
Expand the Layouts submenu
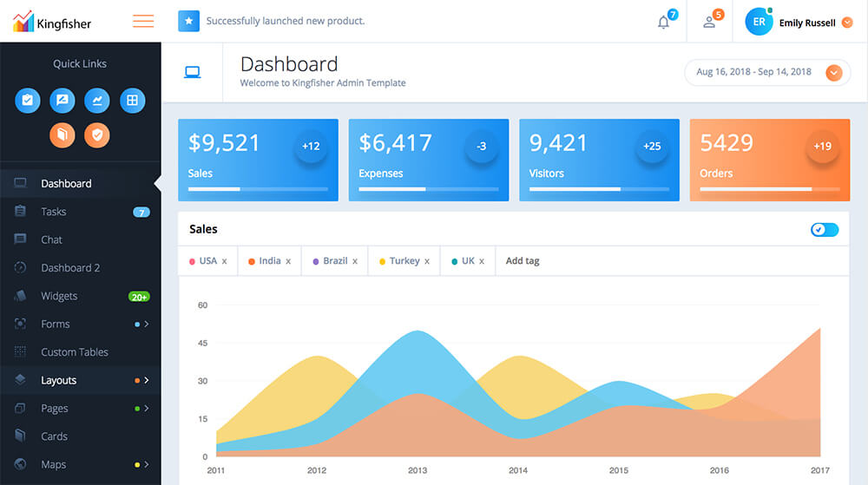pos(146,380)
